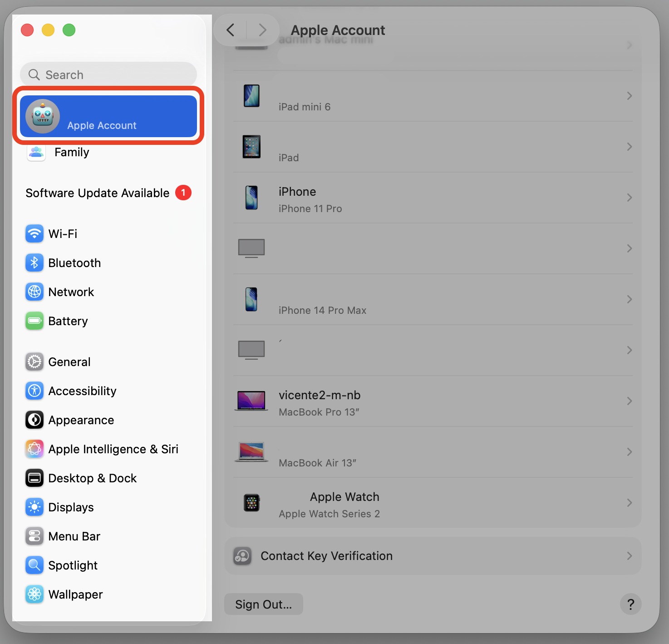
Task: Click the iPhone 11 Pro device icon
Action: (251, 198)
